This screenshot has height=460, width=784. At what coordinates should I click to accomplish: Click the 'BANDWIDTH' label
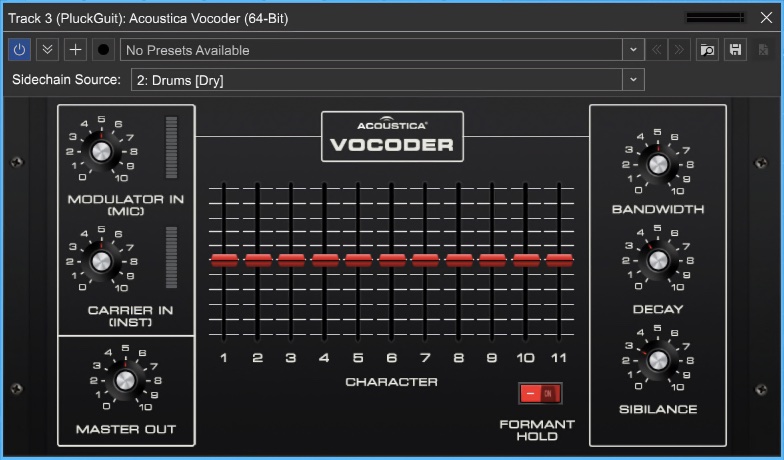pos(658,209)
